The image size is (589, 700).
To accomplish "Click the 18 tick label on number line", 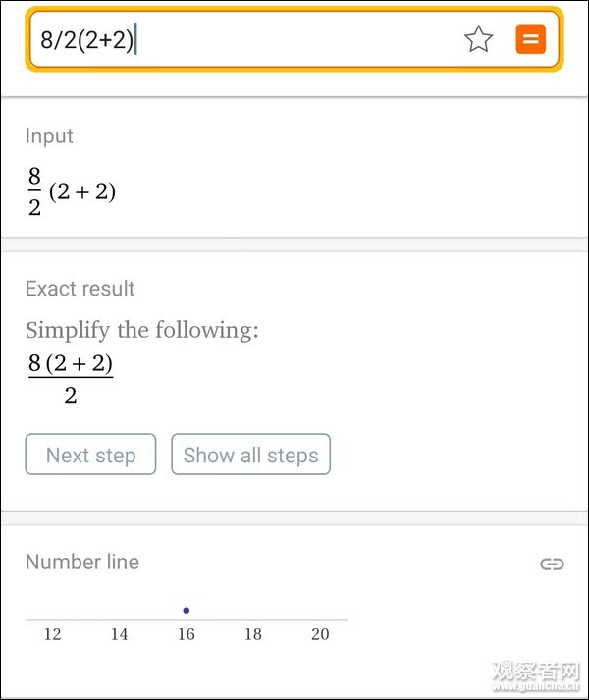I will coord(253,634).
